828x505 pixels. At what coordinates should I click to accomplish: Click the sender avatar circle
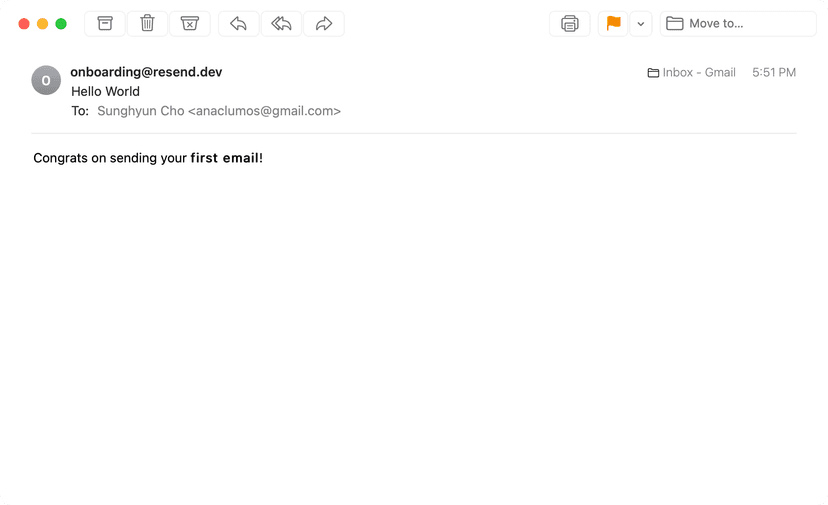(x=46, y=80)
